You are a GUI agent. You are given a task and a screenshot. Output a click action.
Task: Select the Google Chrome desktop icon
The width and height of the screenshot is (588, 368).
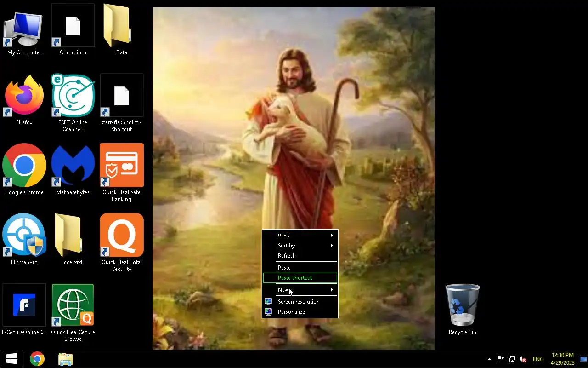pyautogui.click(x=24, y=170)
